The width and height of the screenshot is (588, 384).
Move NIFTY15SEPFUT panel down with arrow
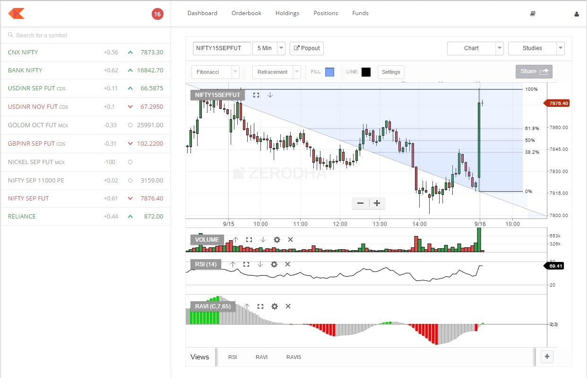pos(270,95)
